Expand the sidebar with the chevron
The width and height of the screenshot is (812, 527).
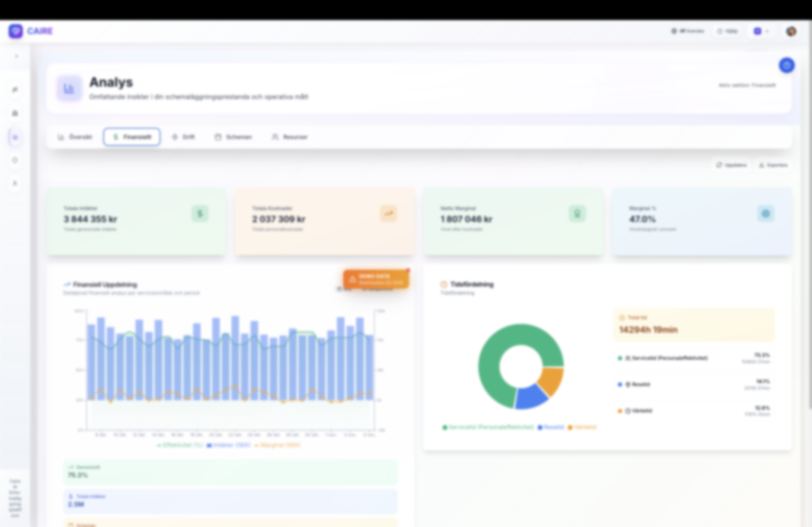16,56
